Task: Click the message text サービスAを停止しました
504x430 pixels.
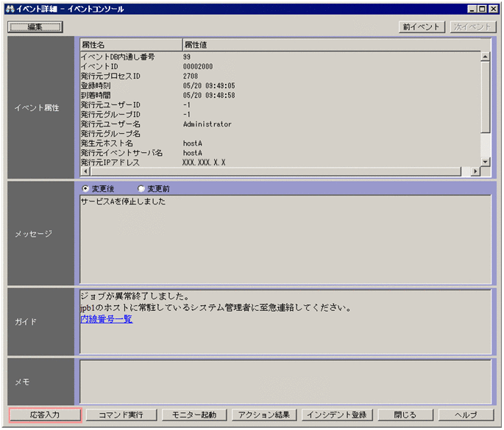Action: point(123,201)
